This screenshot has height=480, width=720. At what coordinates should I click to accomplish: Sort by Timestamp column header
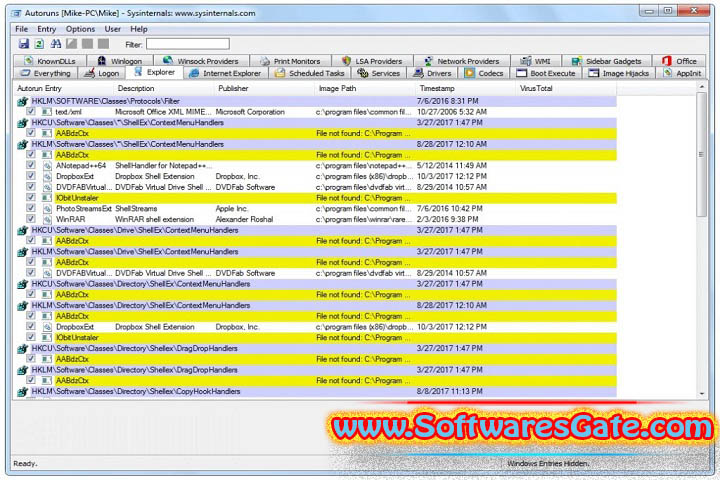(466, 88)
